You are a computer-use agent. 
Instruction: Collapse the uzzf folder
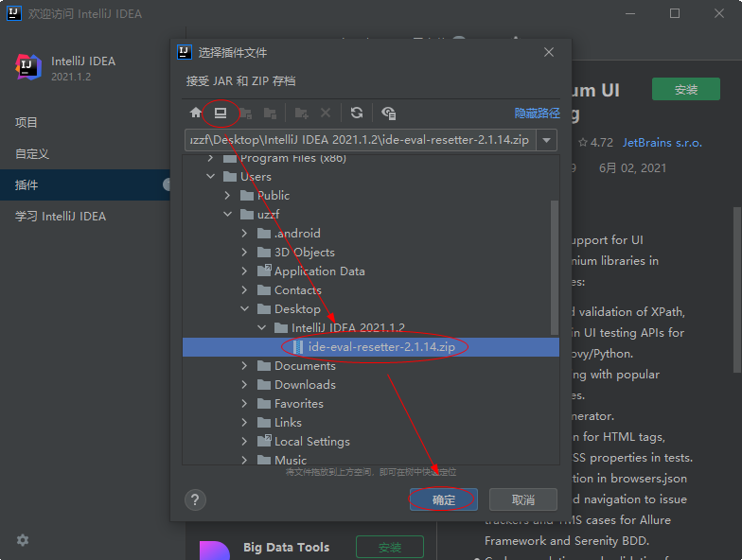pyautogui.click(x=227, y=214)
